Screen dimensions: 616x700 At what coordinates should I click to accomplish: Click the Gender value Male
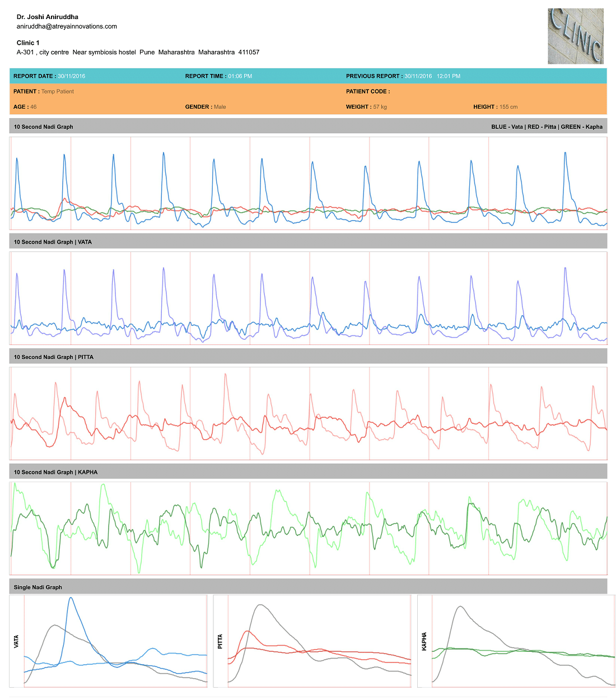[220, 107]
